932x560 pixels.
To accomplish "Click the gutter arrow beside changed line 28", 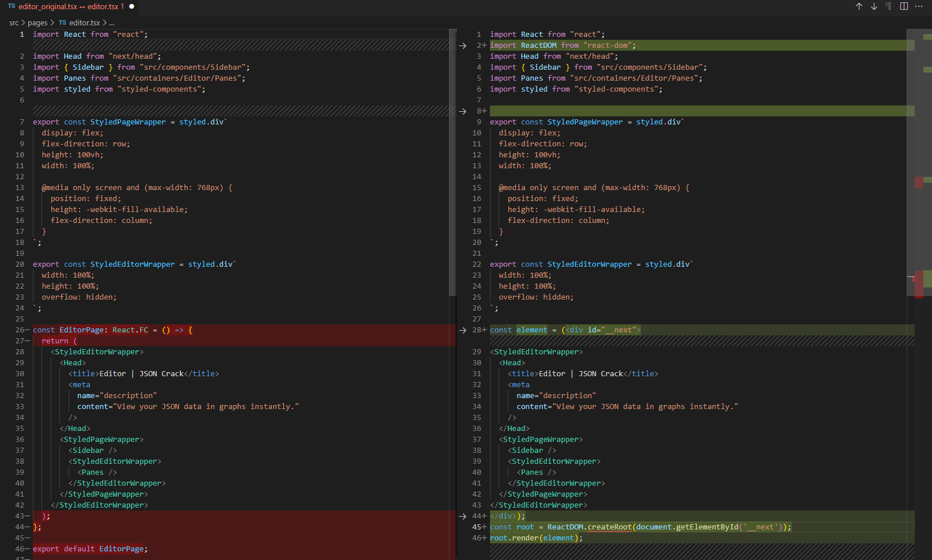I will coord(463,330).
